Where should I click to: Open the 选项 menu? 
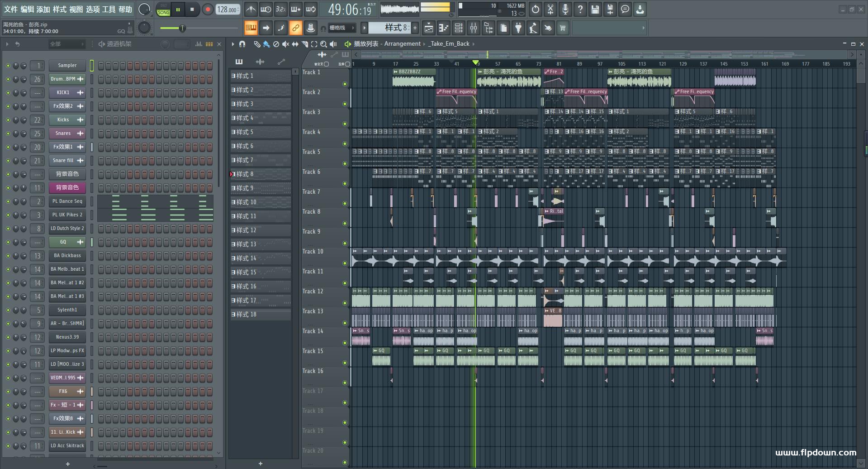[93, 9]
